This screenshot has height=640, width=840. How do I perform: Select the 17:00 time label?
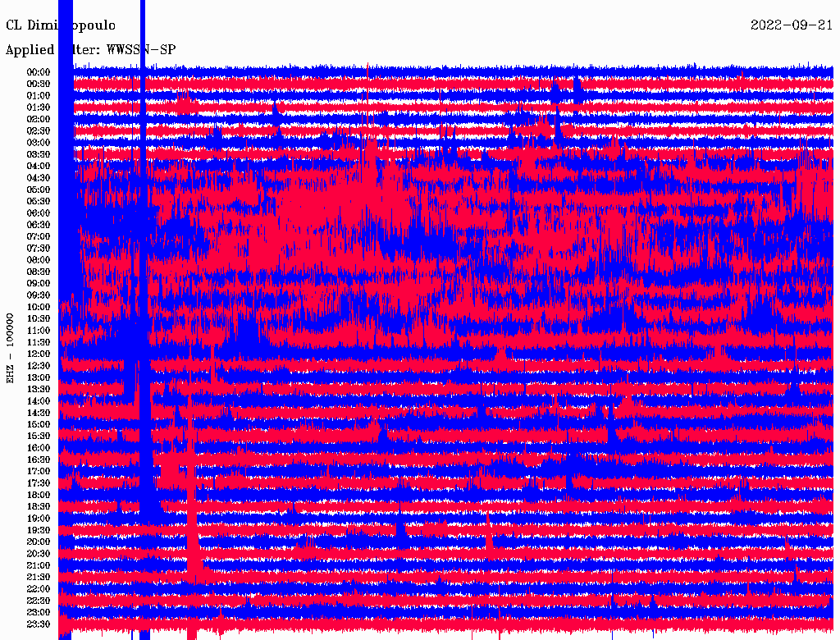(x=39, y=471)
